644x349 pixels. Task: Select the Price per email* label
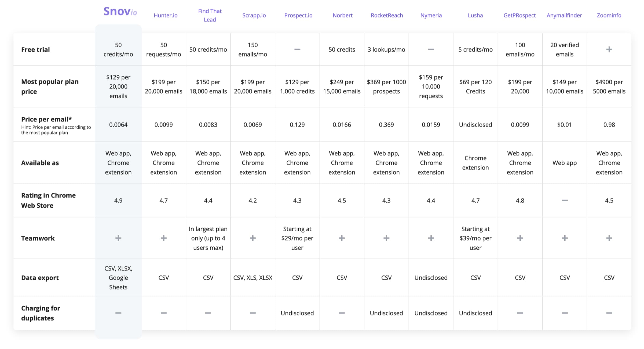46,119
